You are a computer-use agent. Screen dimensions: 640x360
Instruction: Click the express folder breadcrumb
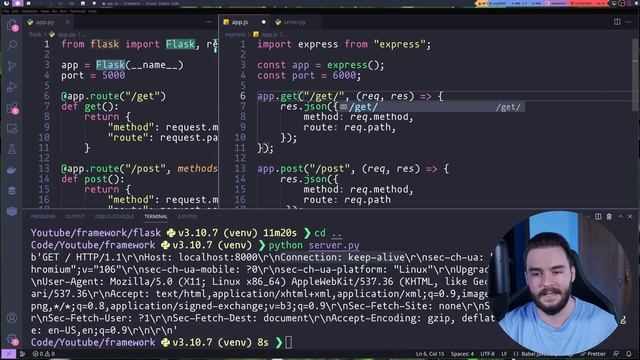[236, 35]
